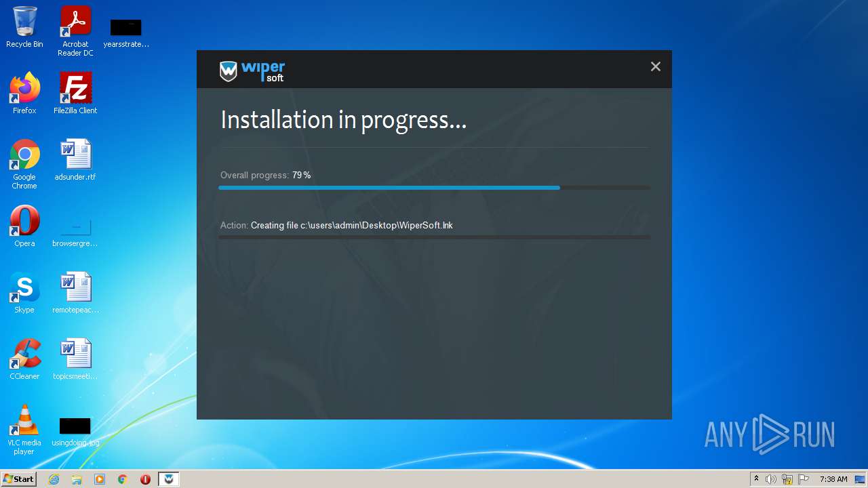Select the yearsstrate desktop file
This screenshot has height=488, width=868.
click(126, 33)
